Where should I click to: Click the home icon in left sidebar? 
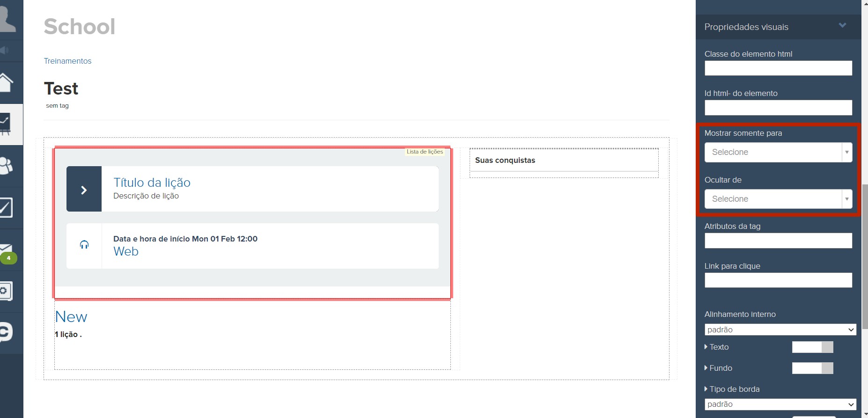[6, 83]
